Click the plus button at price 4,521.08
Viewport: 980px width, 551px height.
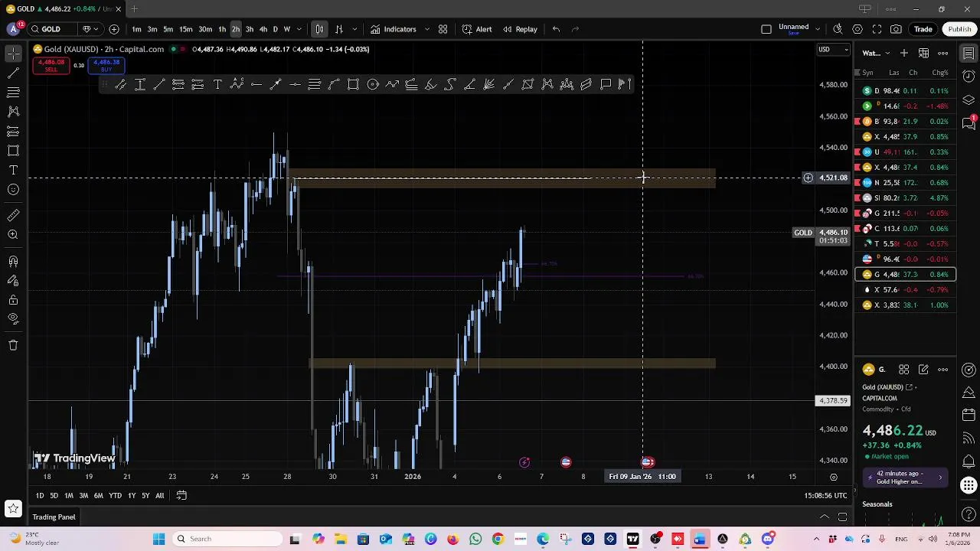808,178
